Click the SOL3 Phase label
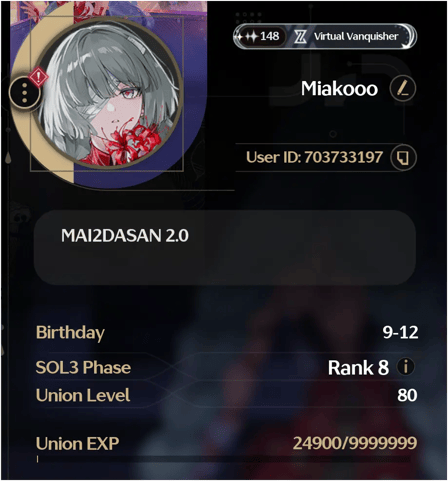This screenshot has width=448, height=481. pyautogui.click(x=83, y=368)
